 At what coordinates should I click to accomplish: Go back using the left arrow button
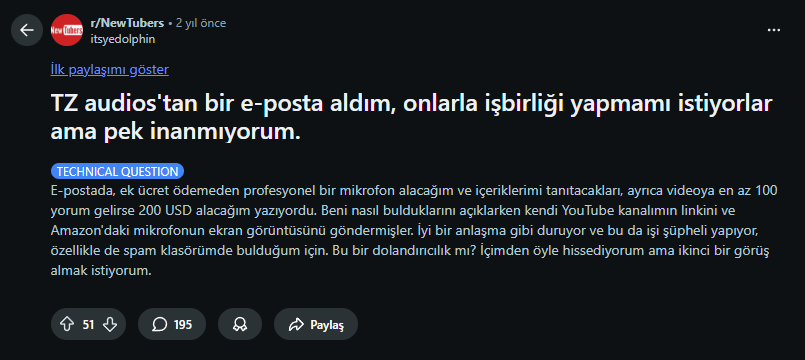pos(27,30)
